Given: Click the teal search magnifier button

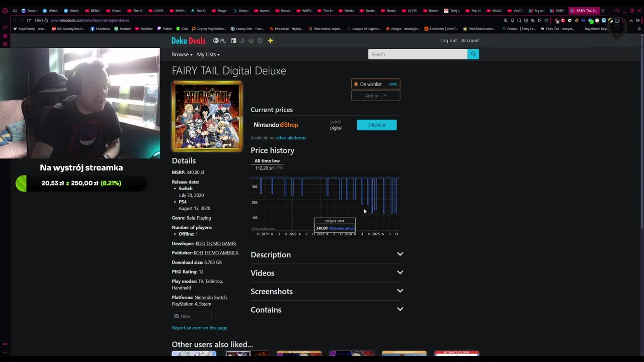Looking at the screenshot, I should [x=473, y=54].
